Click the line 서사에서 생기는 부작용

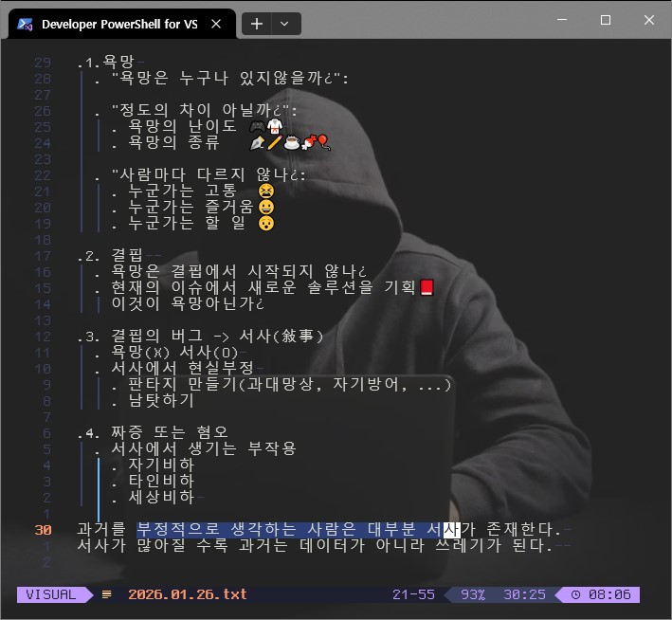pyautogui.click(x=204, y=449)
